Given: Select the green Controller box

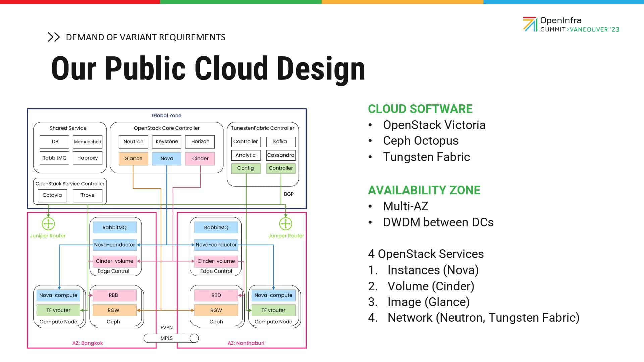Looking at the screenshot, I should click(281, 168).
